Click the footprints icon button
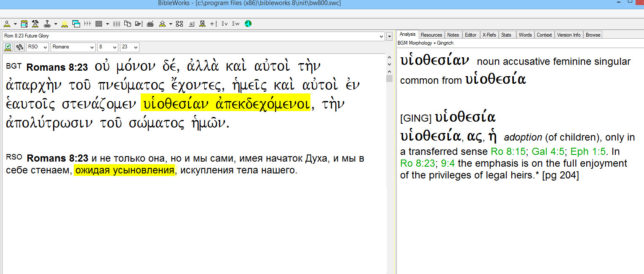 coord(19,47)
